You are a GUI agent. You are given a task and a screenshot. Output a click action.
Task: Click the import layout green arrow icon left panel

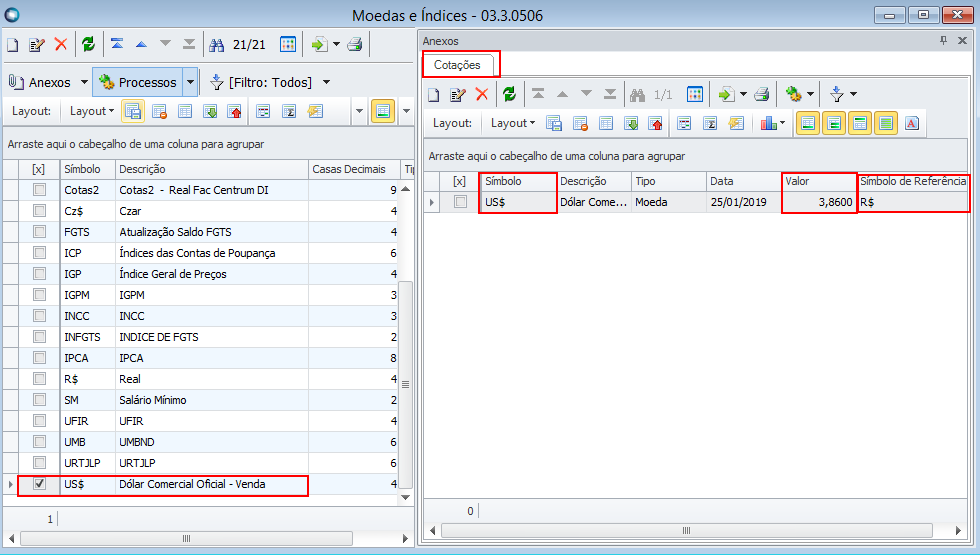[211, 111]
